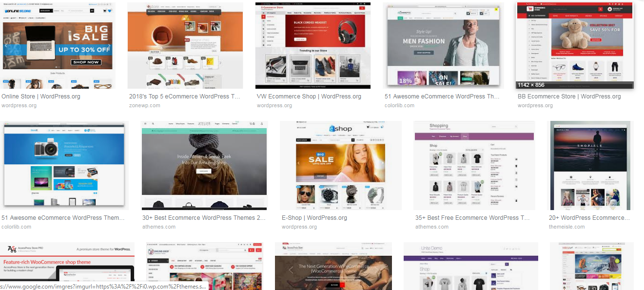Open the eShop Big Sale thumbnail
644x290 pixels.
(340, 166)
